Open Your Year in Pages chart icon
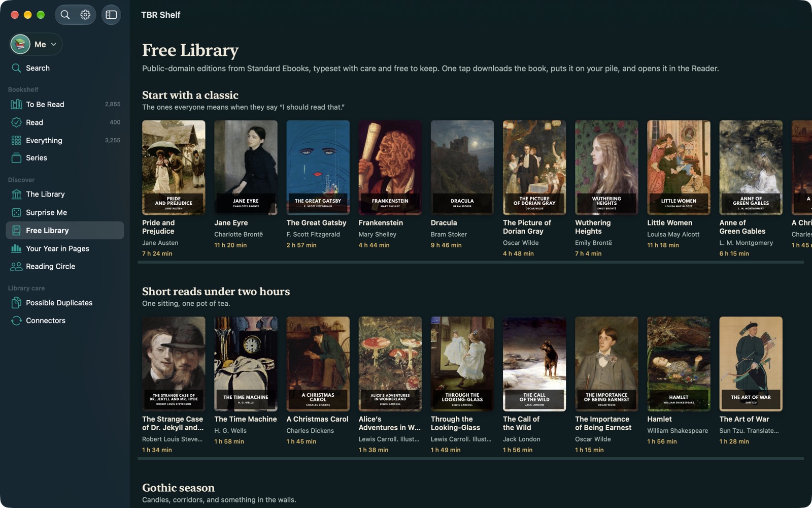 16,248
